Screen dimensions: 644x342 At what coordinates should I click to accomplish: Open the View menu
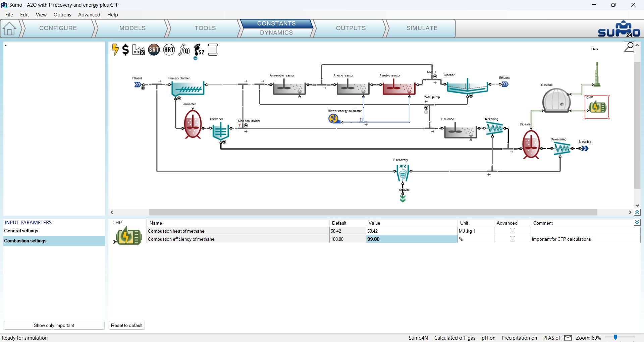click(41, 15)
